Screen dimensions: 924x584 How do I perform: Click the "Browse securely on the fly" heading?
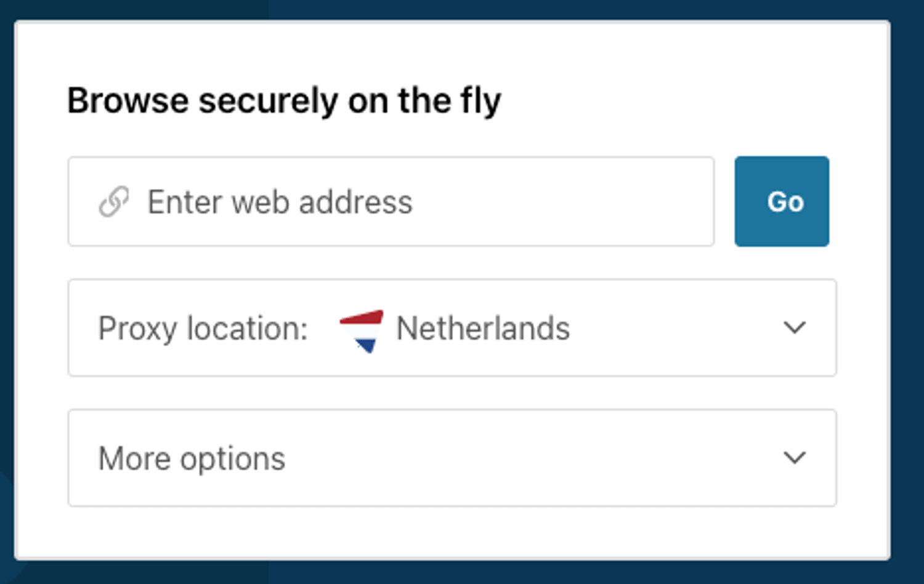(x=284, y=101)
